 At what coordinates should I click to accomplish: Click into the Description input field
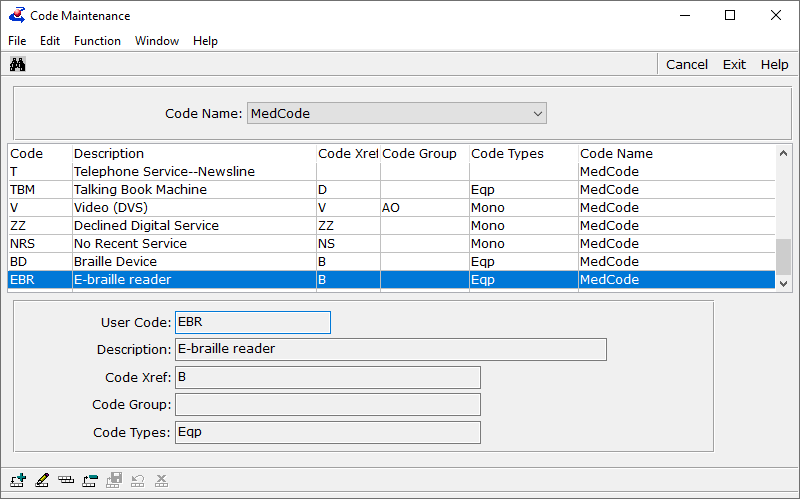(x=390, y=349)
